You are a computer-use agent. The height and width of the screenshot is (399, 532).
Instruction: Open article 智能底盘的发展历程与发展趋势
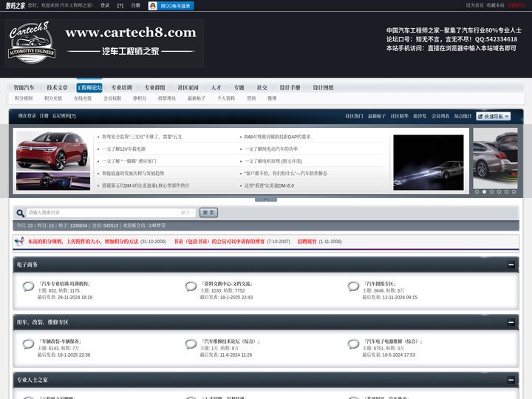[x=133, y=174]
